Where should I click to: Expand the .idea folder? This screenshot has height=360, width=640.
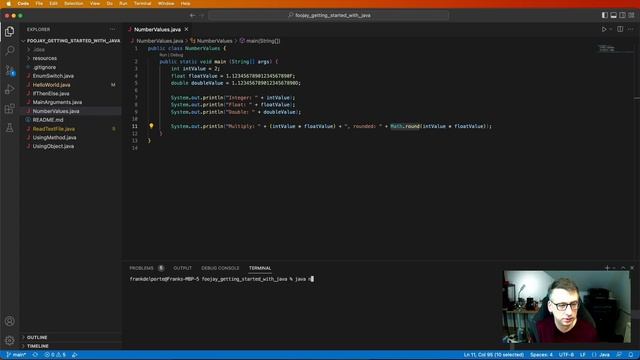pyautogui.click(x=70, y=49)
